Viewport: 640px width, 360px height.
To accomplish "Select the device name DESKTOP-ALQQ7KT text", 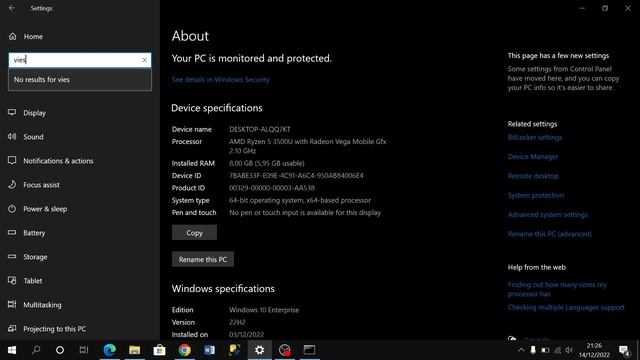I will 260,129.
